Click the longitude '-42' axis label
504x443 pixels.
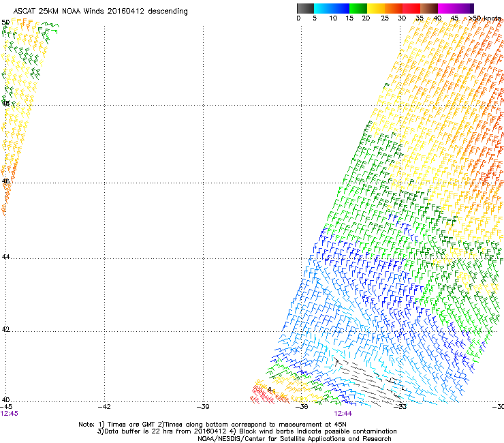[104, 406]
